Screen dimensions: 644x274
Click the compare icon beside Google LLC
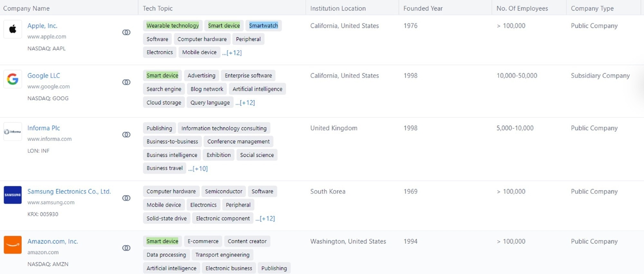pyautogui.click(x=126, y=82)
